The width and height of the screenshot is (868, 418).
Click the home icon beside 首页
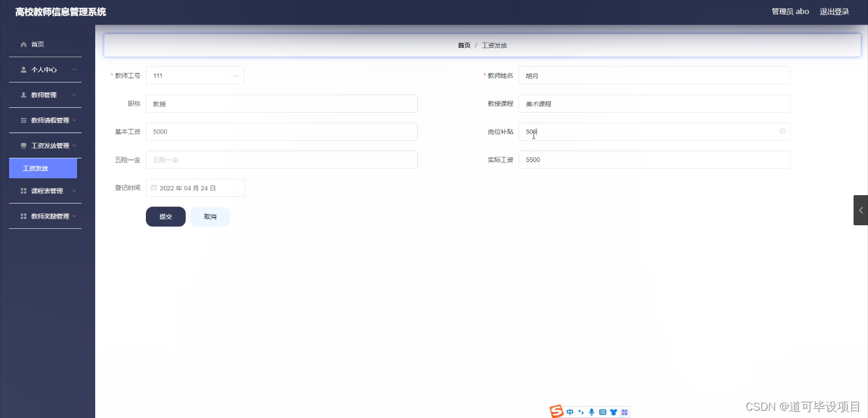(23, 44)
